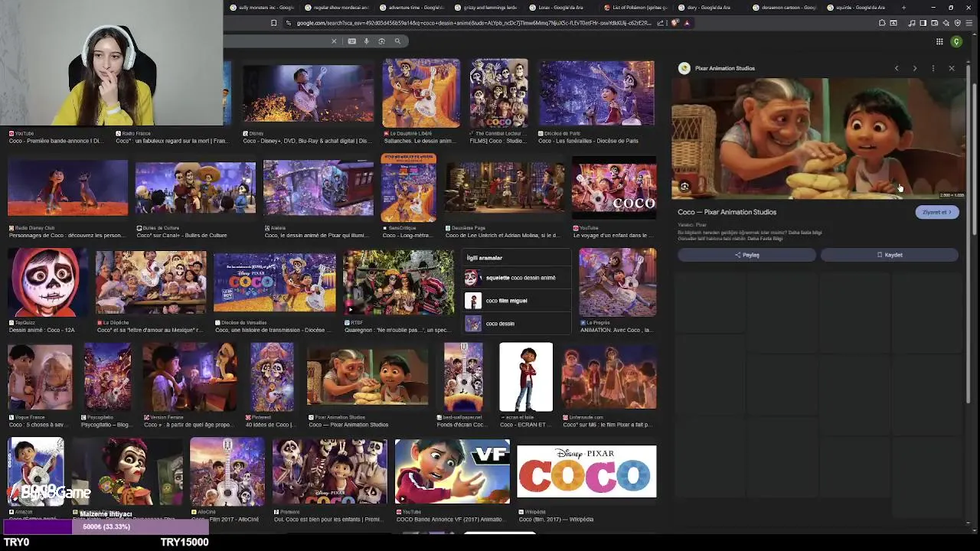Open the YouTube 'Le voyage d'un enfant' COCO thumbnail
Screen dimensions: 980x551
(x=614, y=187)
